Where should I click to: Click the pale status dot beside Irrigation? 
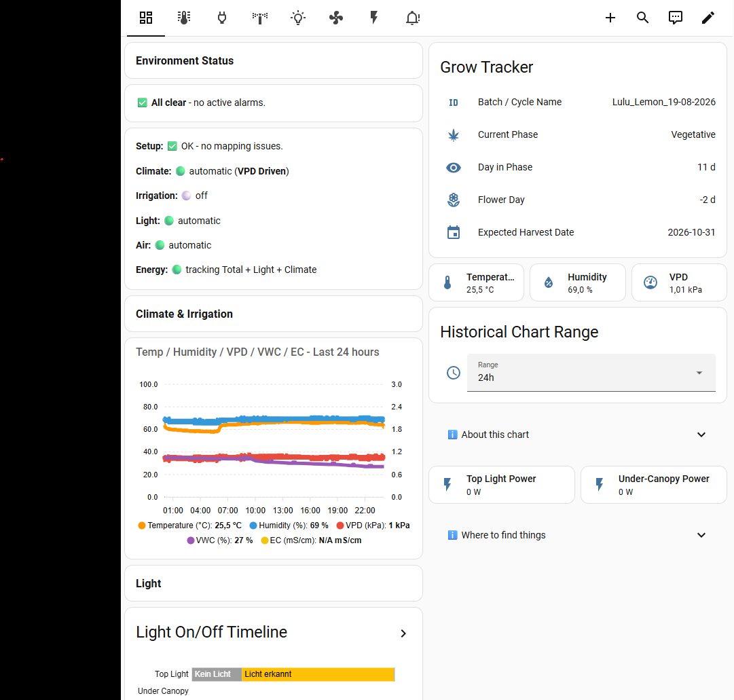coord(186,196)
